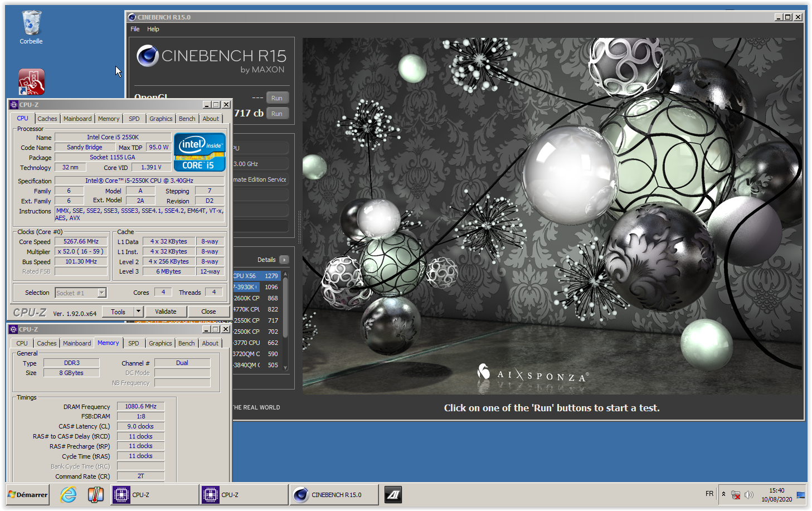Viewport: 812px width, 511px height.
Task: Run the OpenGL test in Cinebench
Action: [x=277, y=98]
